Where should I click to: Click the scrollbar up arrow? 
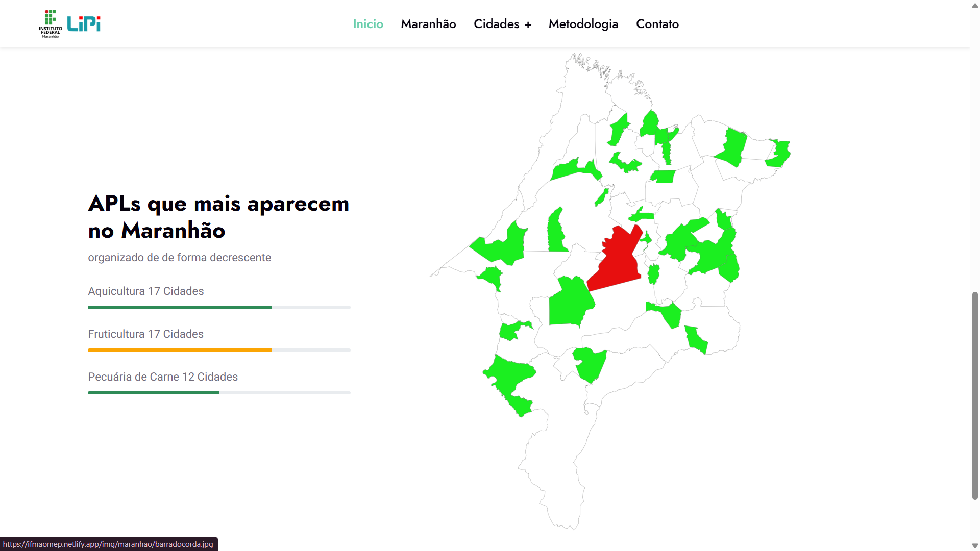[975, 6]
